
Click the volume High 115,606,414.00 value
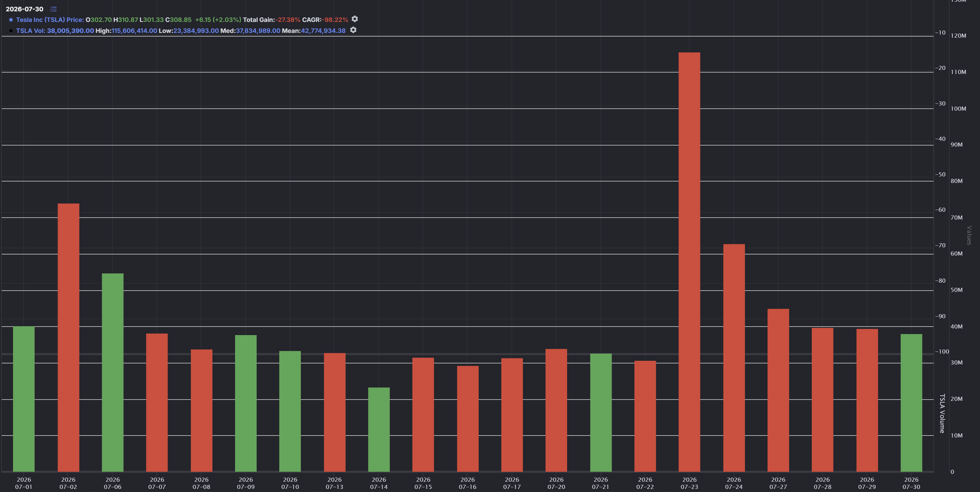[x=134, y=31]
